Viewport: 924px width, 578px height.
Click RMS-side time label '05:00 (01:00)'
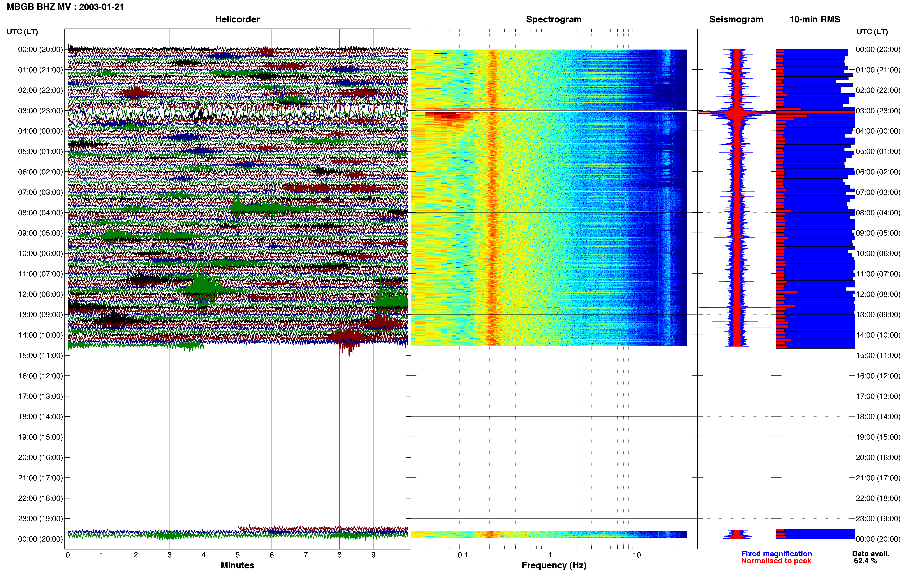click(878, 151)
